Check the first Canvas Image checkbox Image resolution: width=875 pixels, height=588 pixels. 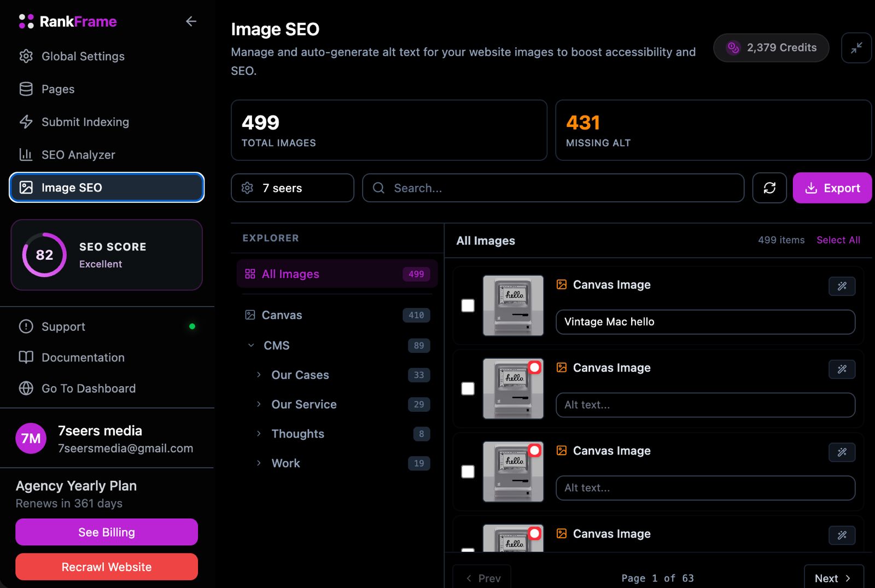pos(468,306)
